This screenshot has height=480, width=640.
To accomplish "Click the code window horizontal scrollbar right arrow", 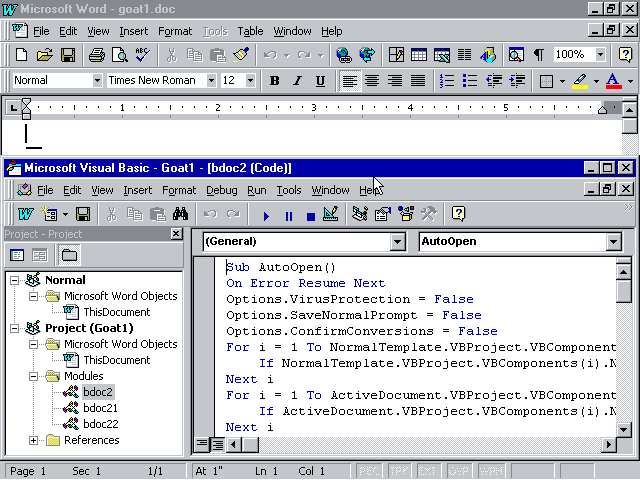I will click(609, 444).
